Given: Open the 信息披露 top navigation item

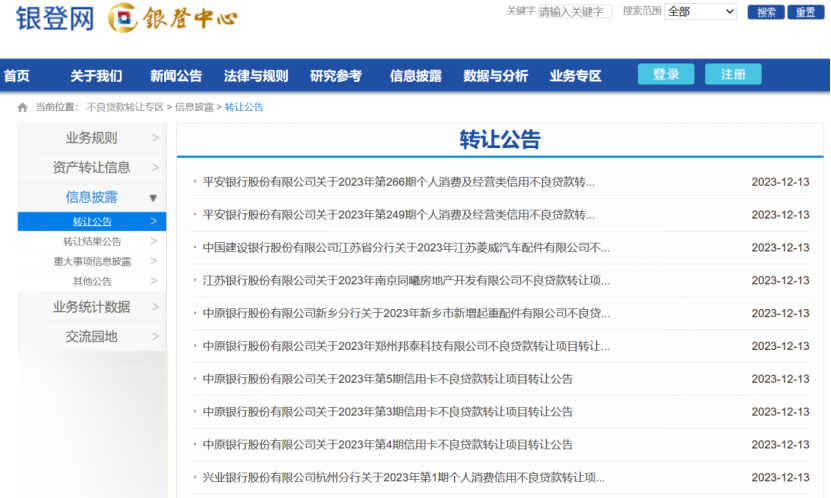Looking at the screenshot, I should tap(416, 76).
